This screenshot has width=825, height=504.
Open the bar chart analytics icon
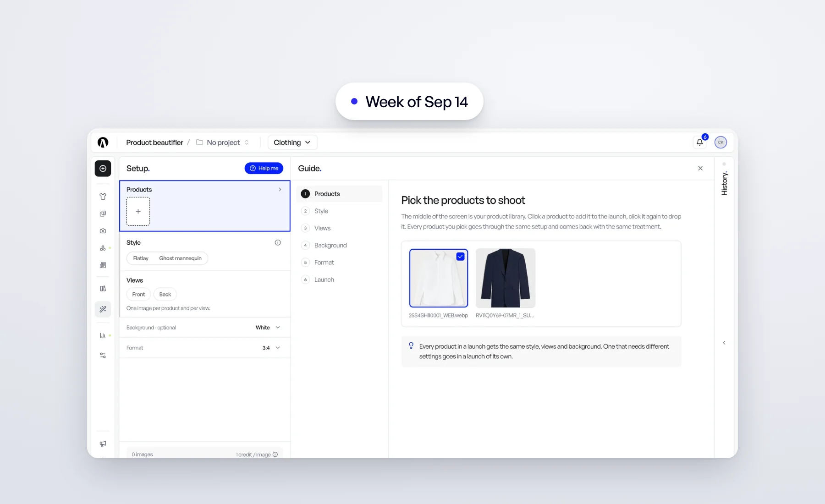point(103,335)
